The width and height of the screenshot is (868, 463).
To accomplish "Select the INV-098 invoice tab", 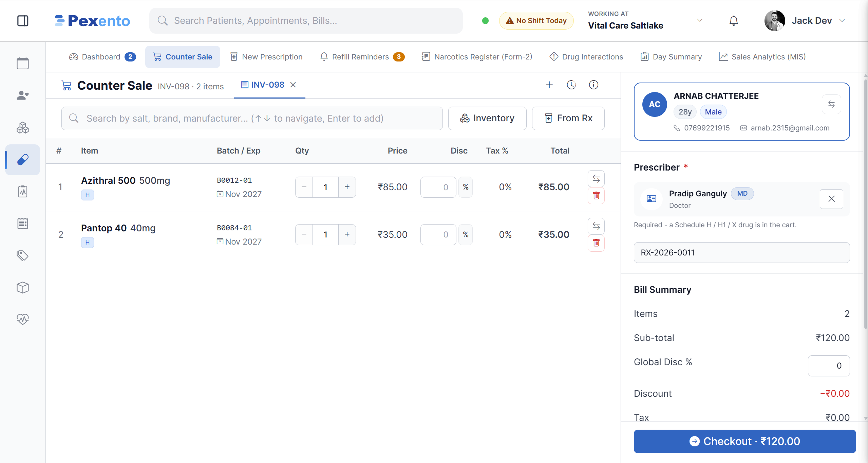I will coord(263,85).
